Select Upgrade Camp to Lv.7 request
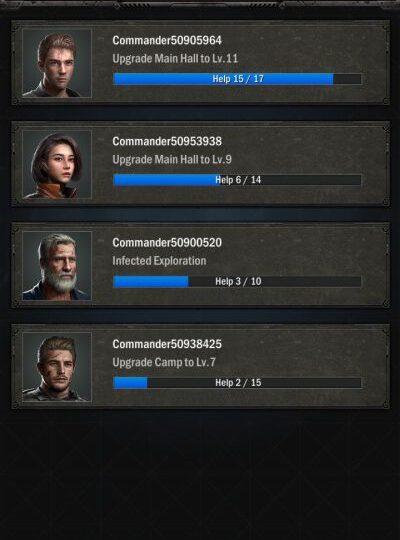This screenshot has width=400, height=540. click(164, 362)
